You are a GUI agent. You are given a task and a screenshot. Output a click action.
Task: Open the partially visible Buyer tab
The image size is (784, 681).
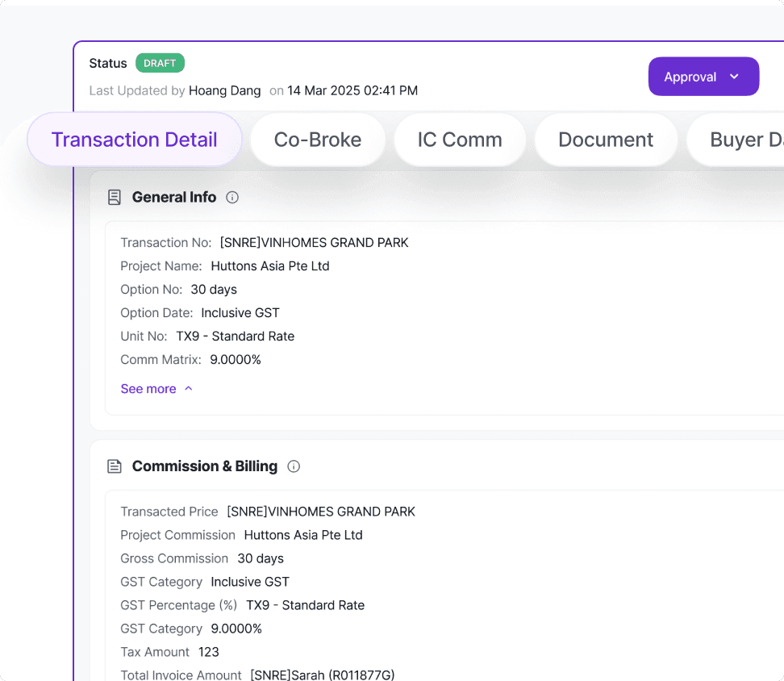[x=736, y=140]
